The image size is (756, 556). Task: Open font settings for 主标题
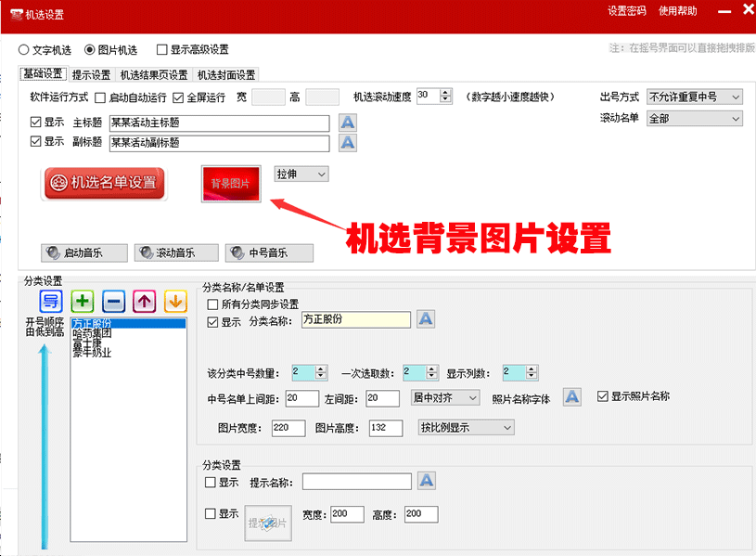pos(347,123)
